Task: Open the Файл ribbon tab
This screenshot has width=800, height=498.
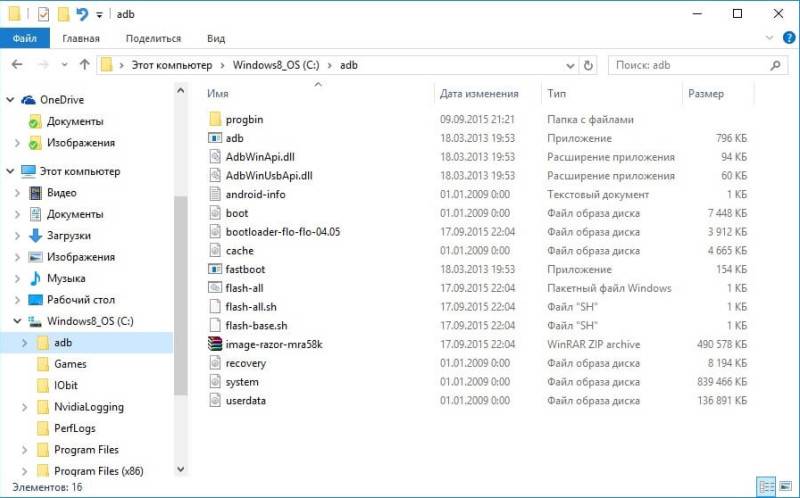Action: [x=24, y=38]
